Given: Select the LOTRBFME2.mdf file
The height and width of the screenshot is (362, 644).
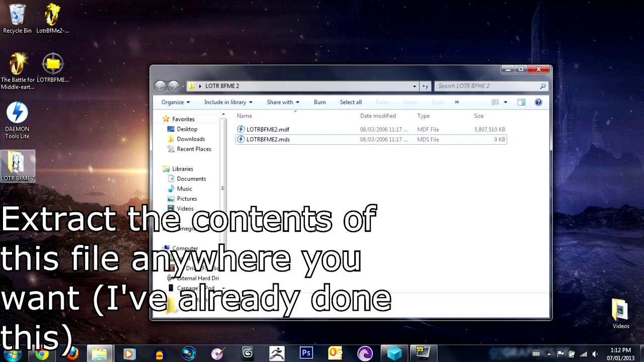Looking at the screenshot, I should (x=371, y=129).
